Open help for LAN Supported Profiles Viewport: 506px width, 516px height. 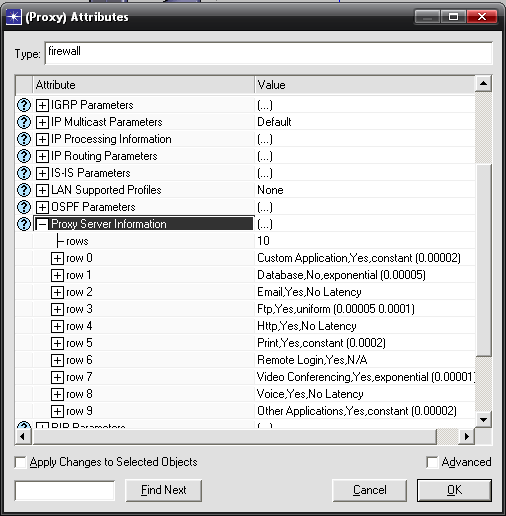[x=24, y=190]
